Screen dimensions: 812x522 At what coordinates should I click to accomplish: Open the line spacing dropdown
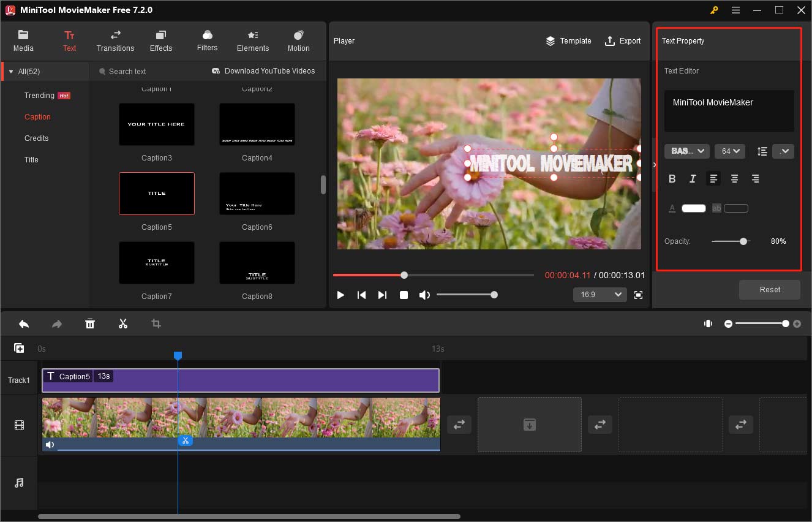783,151
